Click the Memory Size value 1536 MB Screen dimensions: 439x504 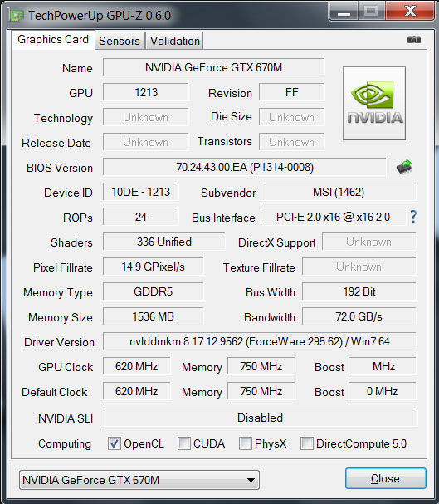tap(154, 316)
